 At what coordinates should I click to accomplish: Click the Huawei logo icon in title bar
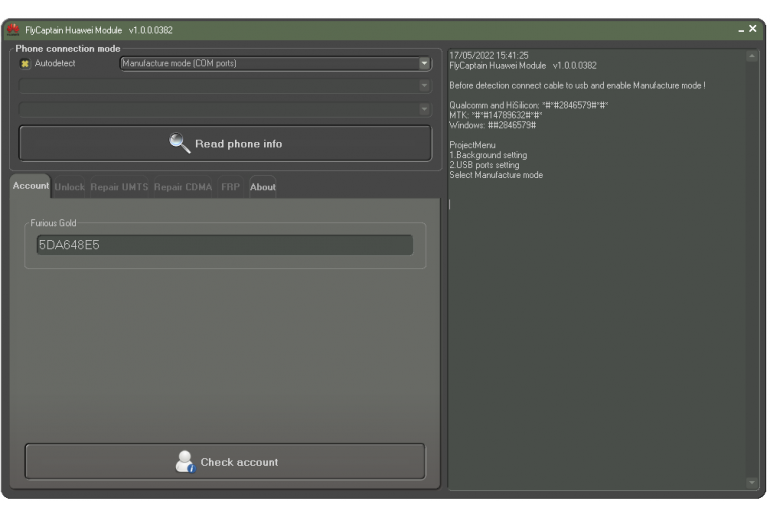coord(13,30)
